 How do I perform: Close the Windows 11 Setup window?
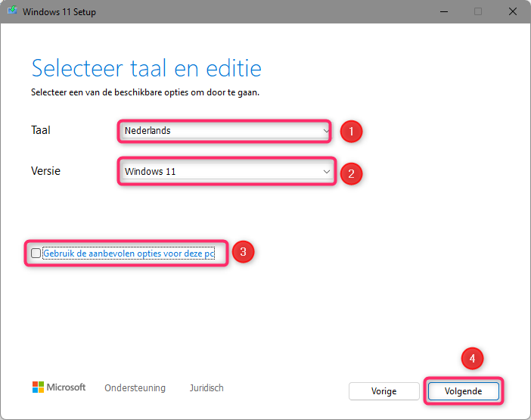pyautogui.click(x=513, y=11)
